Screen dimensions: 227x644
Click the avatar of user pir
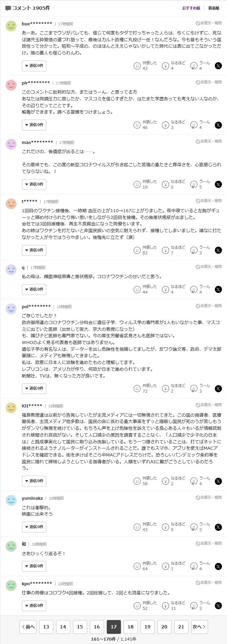(11, 85)
